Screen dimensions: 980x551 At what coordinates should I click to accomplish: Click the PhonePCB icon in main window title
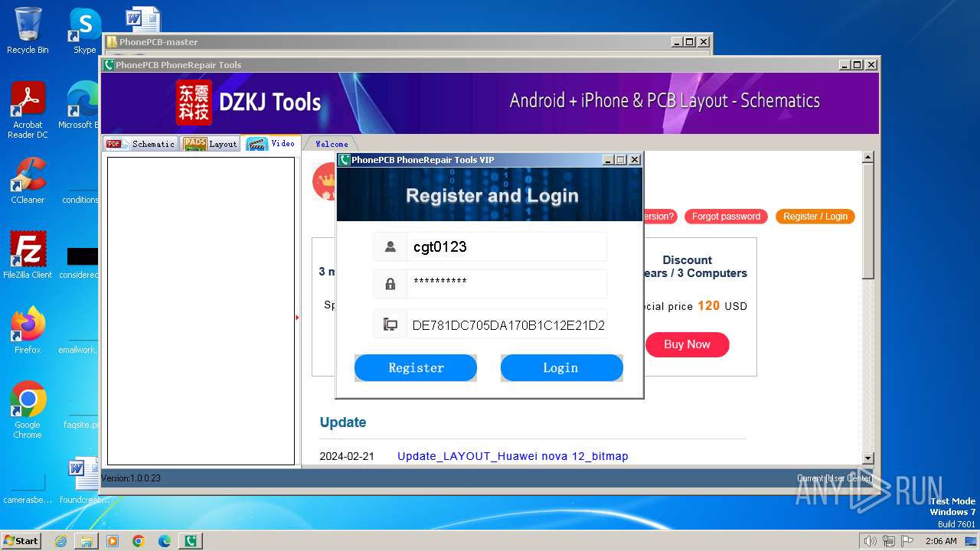click(x=109, y=65)
